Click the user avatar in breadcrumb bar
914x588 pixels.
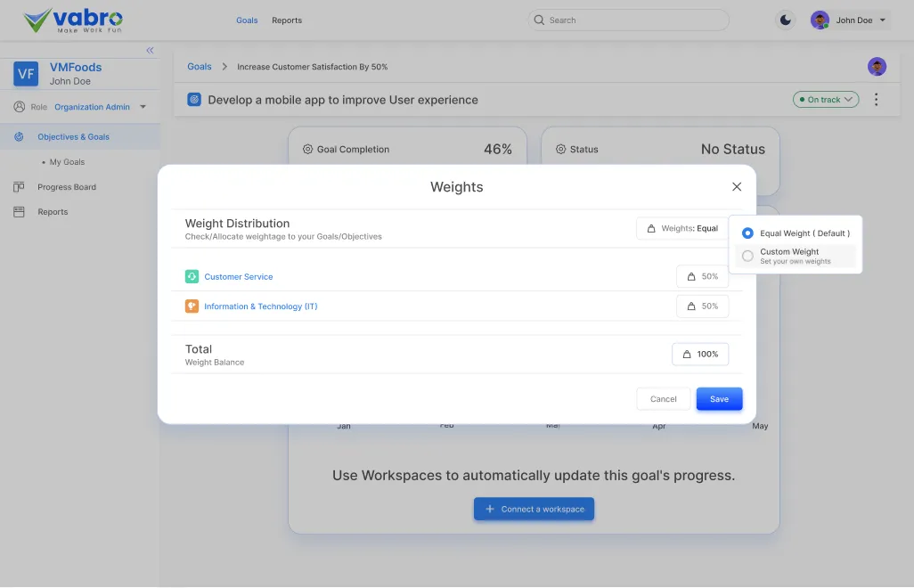[877, 67]
